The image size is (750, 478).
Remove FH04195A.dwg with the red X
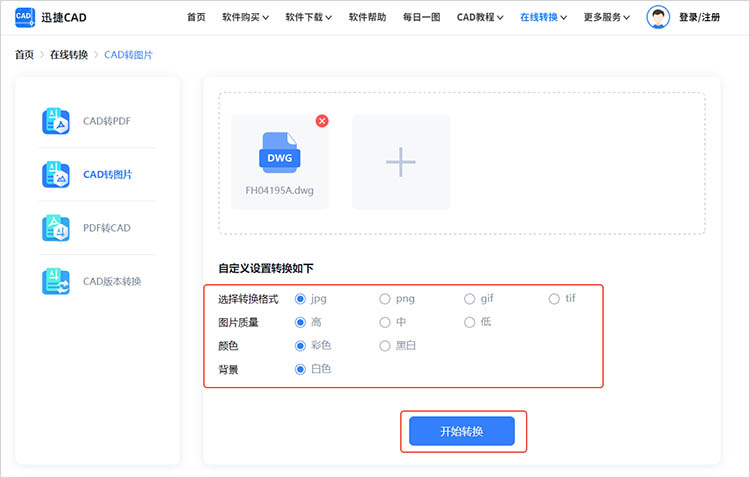click(322, 121)
